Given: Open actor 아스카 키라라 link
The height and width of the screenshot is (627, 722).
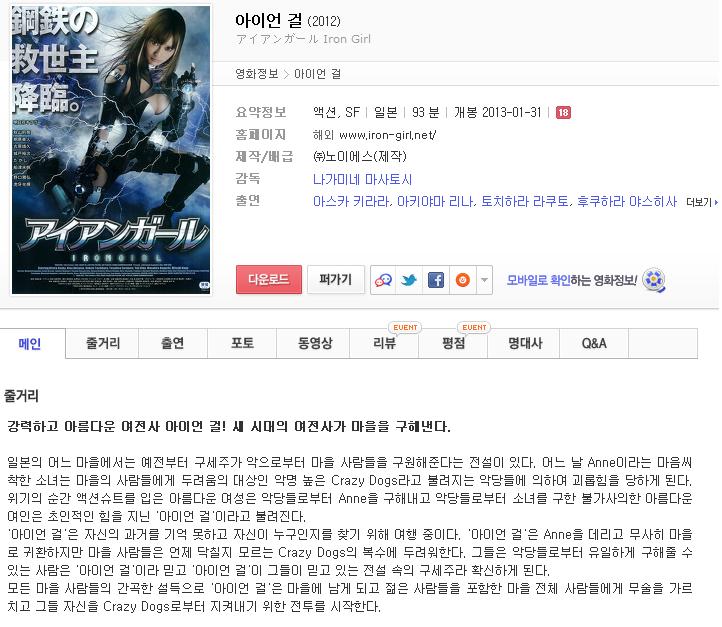Looking at the screenshot, I should click(352, 202).
